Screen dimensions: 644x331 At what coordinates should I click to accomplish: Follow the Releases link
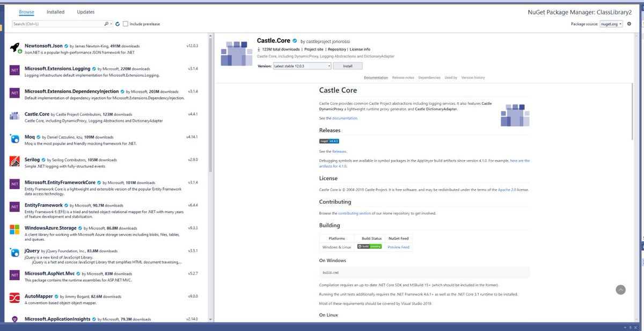[x=339, y=152]
